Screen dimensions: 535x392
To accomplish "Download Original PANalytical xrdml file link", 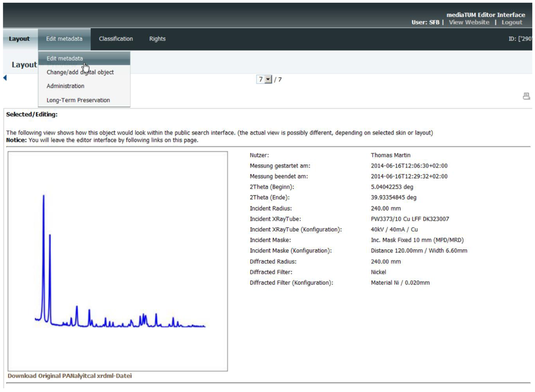I will click(x=69, y=376).
